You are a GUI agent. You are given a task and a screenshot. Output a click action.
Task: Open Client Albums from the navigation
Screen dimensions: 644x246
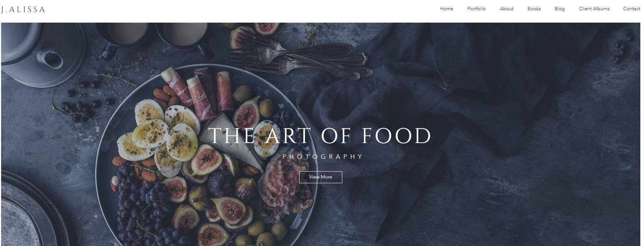point(594,9)
